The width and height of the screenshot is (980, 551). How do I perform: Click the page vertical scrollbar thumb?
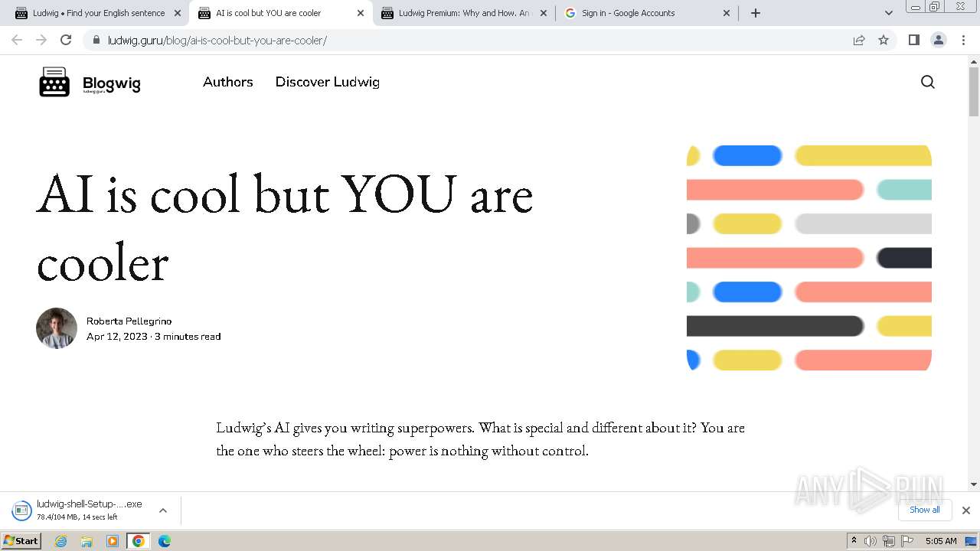click(974, 90)
